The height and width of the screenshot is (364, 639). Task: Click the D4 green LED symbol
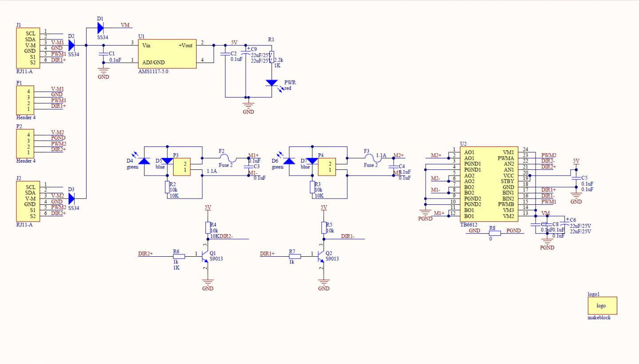coord(145,161)
